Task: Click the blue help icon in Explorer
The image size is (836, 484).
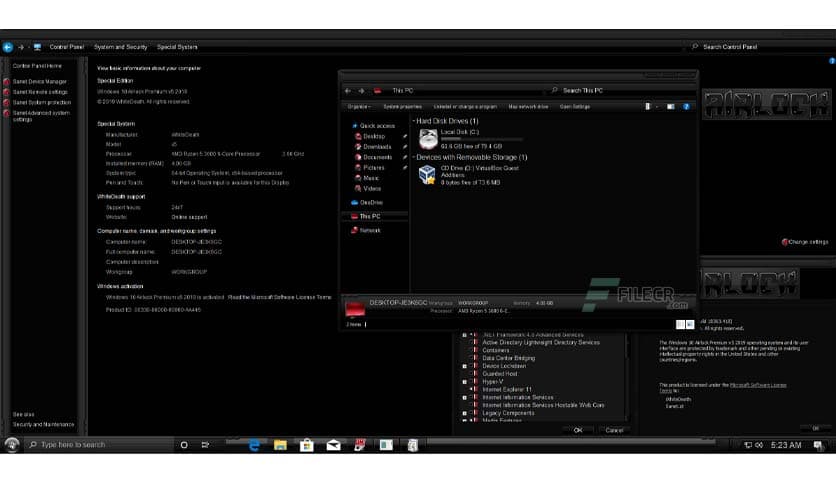Action: point(686,107)
